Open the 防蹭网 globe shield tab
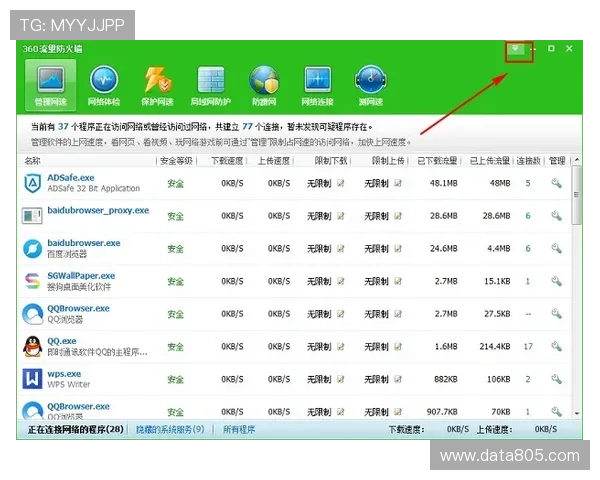 click(264, 85)
